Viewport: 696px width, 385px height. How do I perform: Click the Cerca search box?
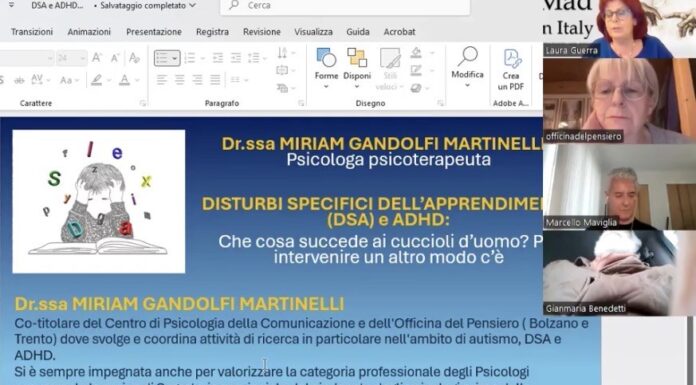[x=345, y=6]
